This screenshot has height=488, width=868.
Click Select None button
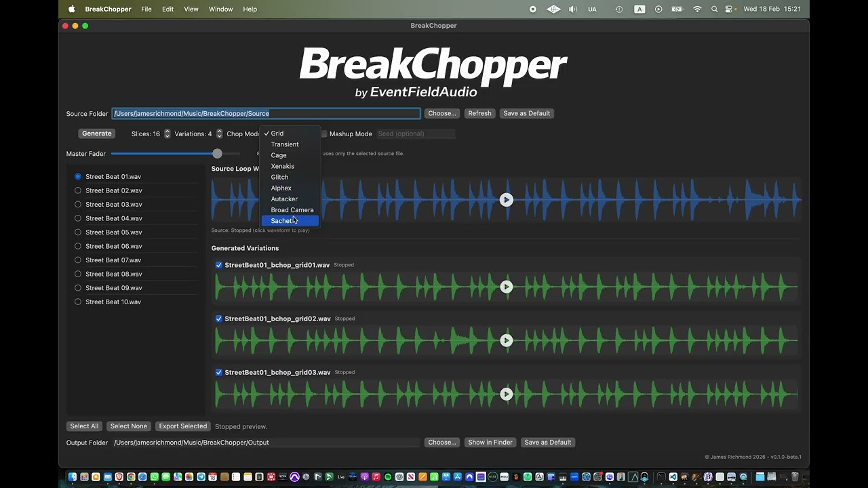click(129, 426)
